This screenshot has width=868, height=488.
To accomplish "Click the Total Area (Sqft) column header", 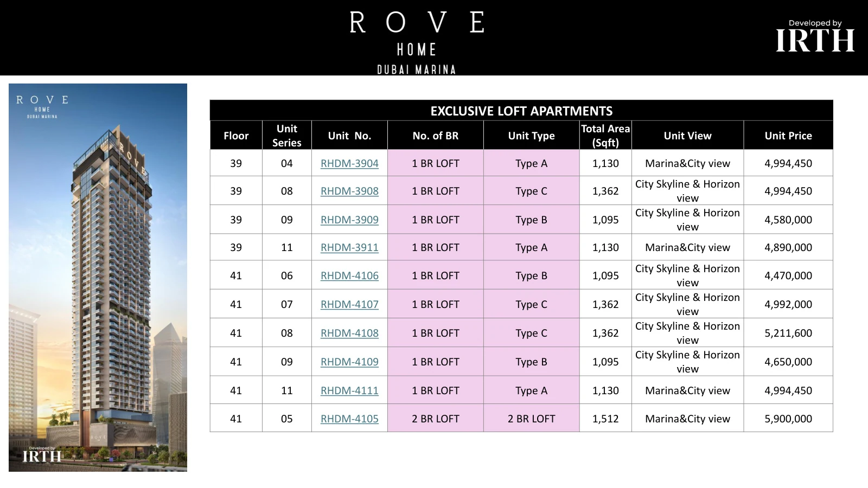I will [x=605, y=136].
